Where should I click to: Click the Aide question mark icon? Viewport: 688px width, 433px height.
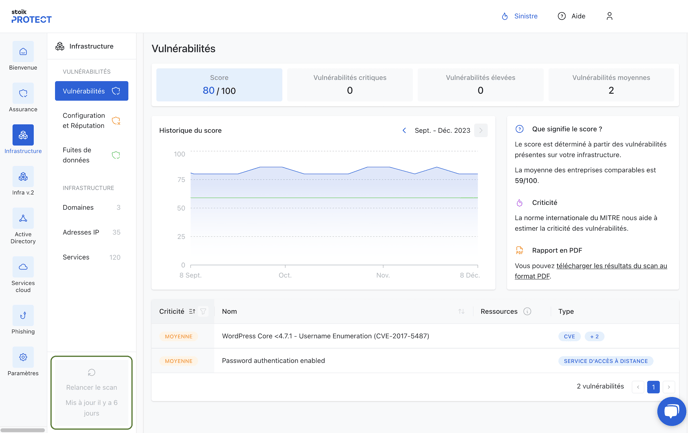click(562, 16)
